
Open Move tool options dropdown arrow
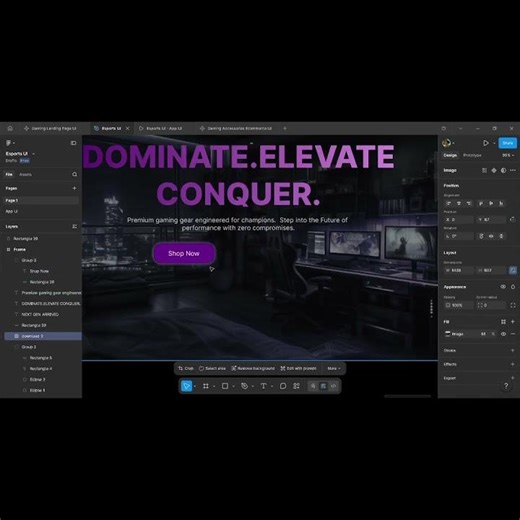(x=195, y=386)
